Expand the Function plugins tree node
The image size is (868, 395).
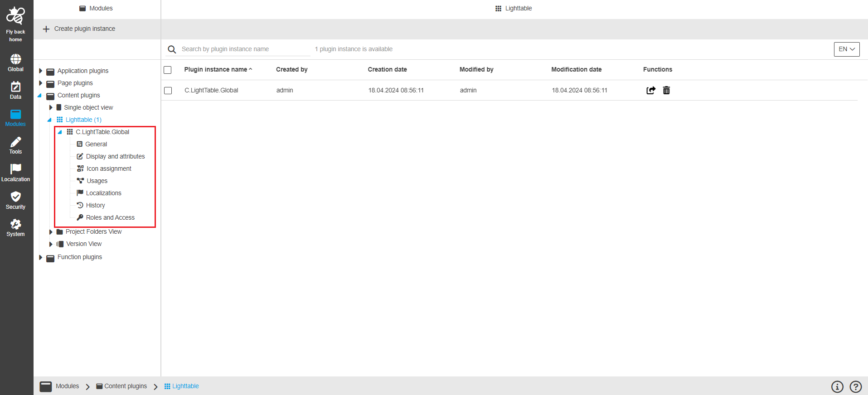pyautogui.click(x=40, y=257)
